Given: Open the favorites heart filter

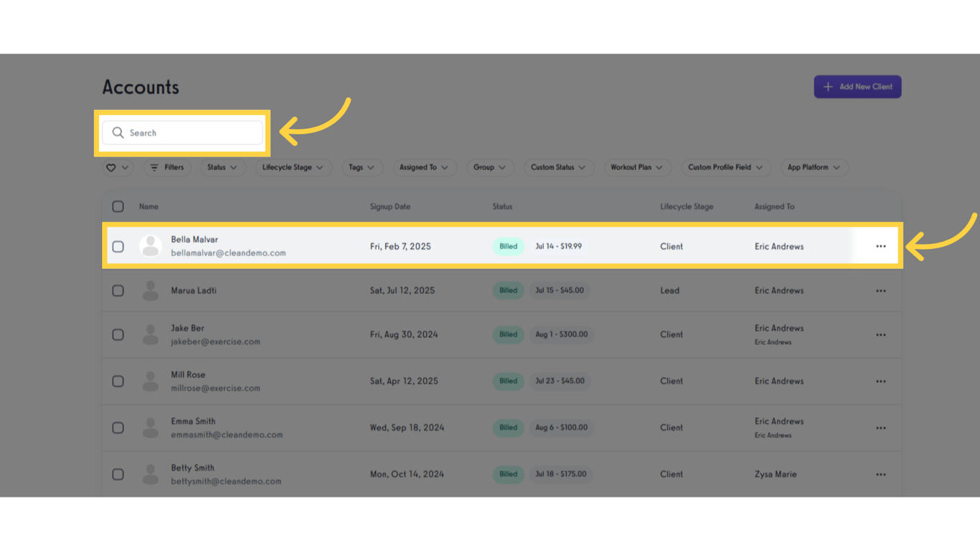Looking at the screenshot, I should click(116, 167).
